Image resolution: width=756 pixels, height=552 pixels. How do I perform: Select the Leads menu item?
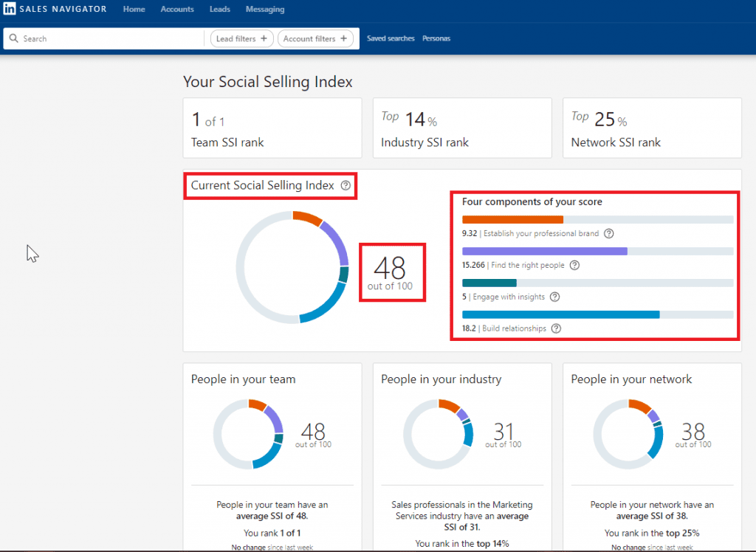point(219,9)
